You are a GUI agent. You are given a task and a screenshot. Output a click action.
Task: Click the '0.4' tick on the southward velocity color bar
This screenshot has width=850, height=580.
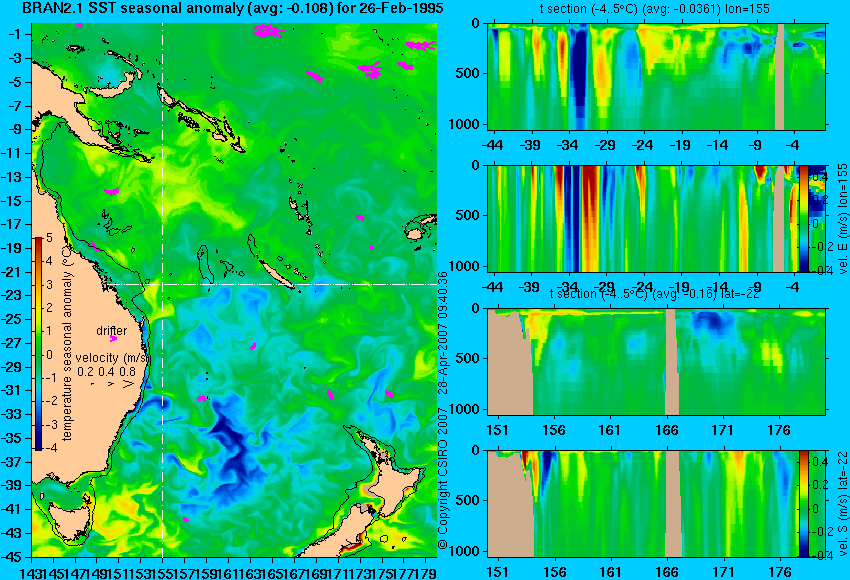(818, 461)
